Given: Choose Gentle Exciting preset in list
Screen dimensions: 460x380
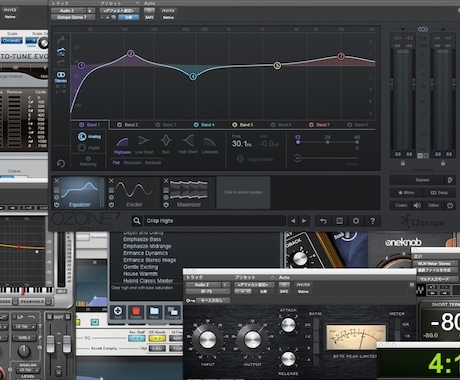Looking at the screenshot, I should [x=140, y=267].
